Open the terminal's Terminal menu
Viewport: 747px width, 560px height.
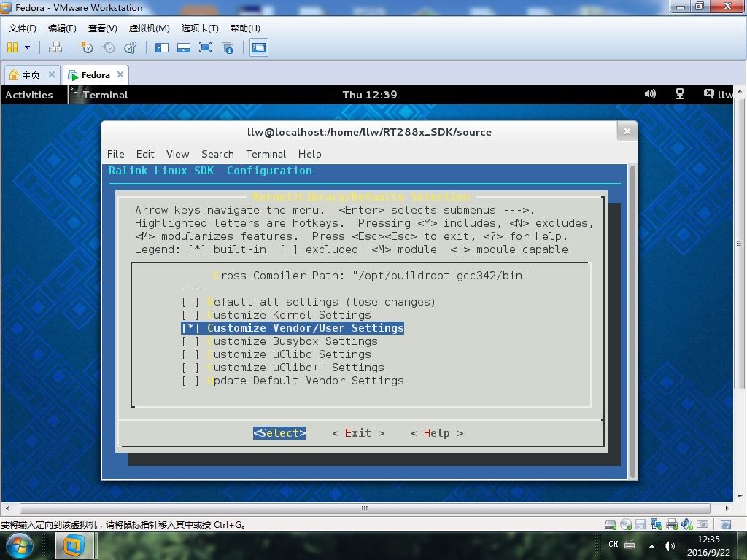pos(266,154)
